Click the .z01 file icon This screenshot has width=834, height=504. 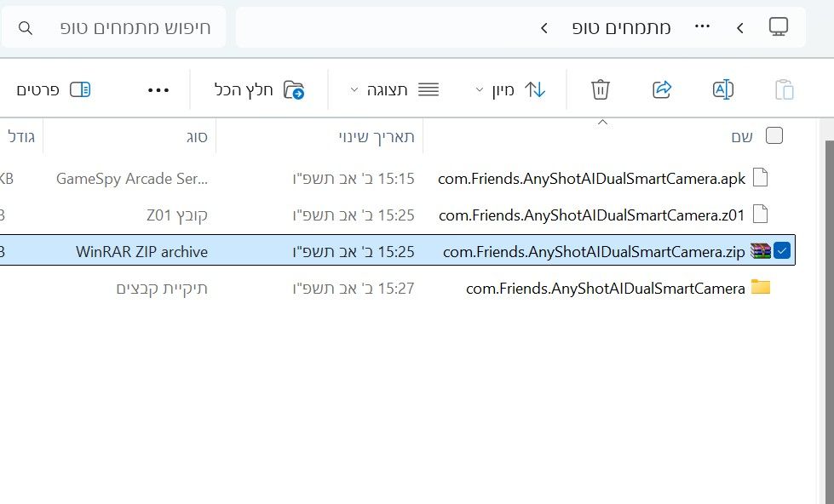tap(761, 215)
